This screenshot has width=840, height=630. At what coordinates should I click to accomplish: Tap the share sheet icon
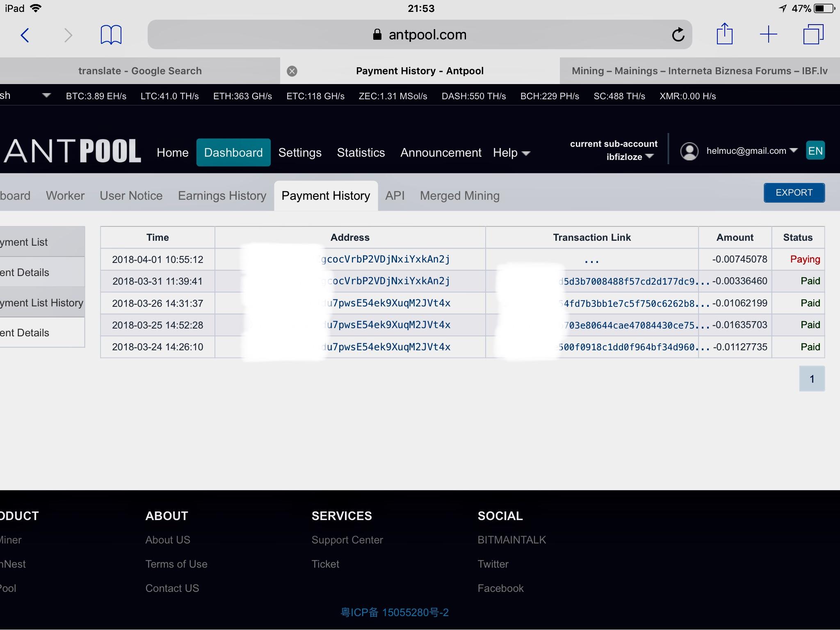pyautogui.click(x=724, y=34)
